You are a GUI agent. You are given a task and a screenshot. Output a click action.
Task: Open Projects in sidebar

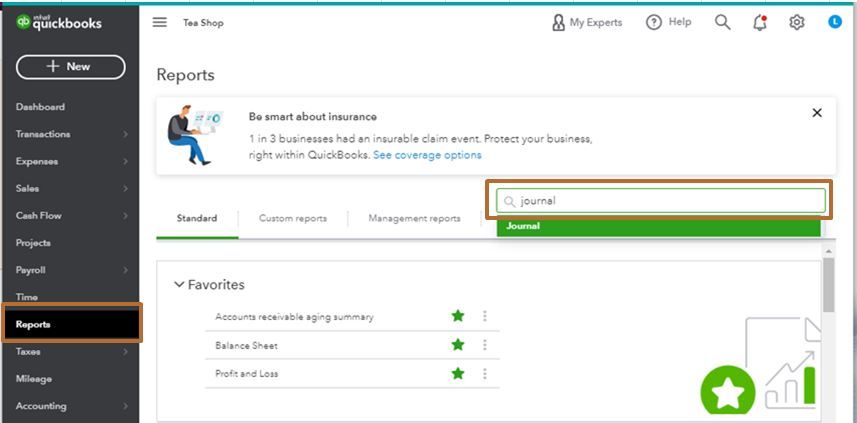pos(33,243)
